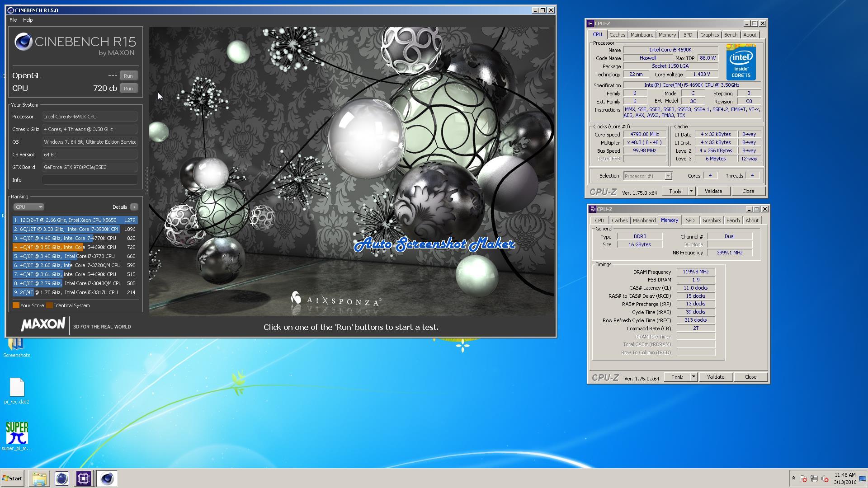Open upper CPU-Z Tools dropdown arrow

point(691,192)
